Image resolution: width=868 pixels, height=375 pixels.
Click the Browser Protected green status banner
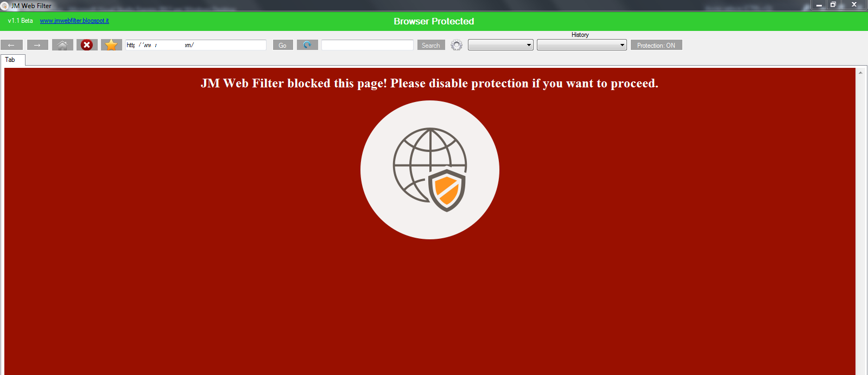(434, 21)
